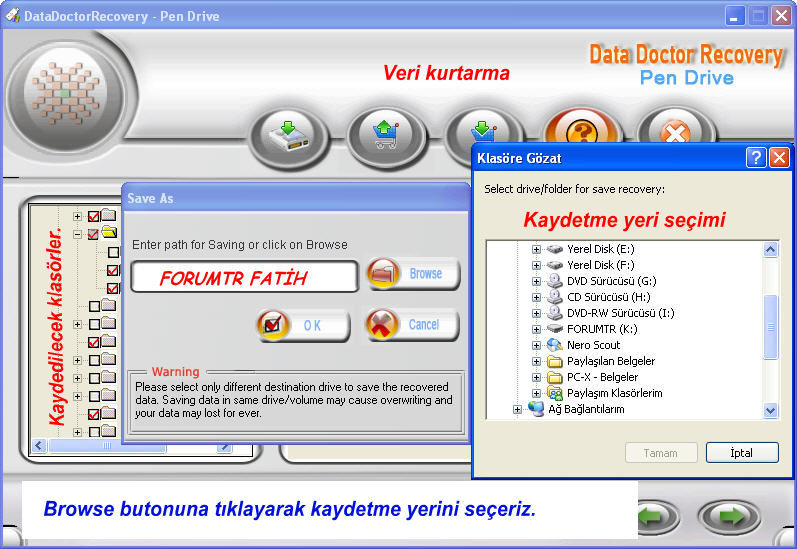Collapse the expanded folder in left file tree
The height and width of the screenshot is (549, 797).
pos(77,234)
